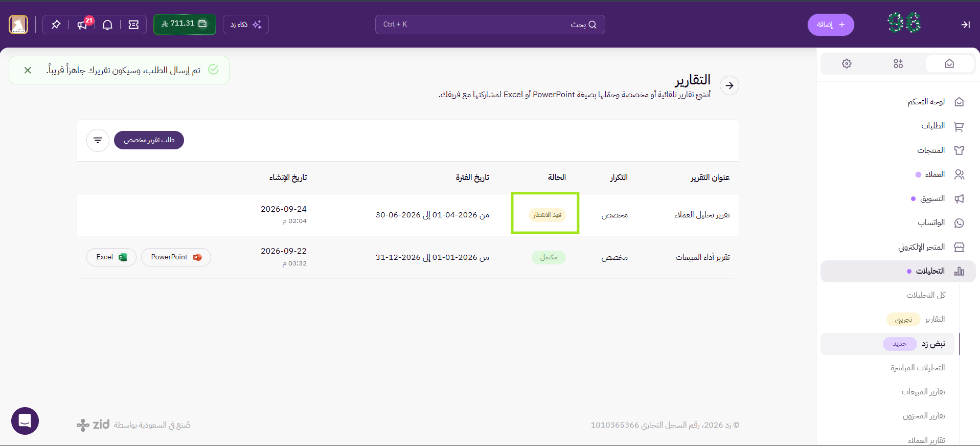Click عنوان التقرير column header

[x=710, y=177]
